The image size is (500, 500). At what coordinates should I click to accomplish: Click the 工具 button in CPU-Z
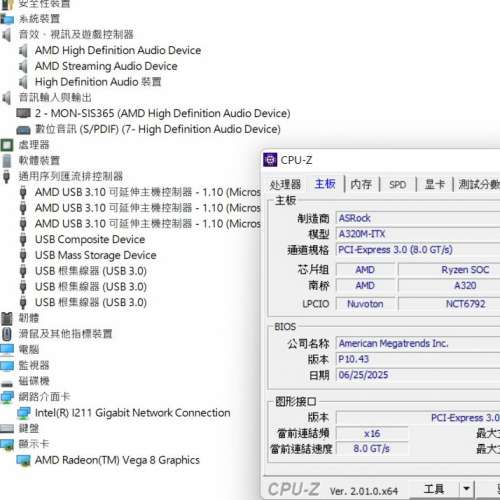[434, 489]
